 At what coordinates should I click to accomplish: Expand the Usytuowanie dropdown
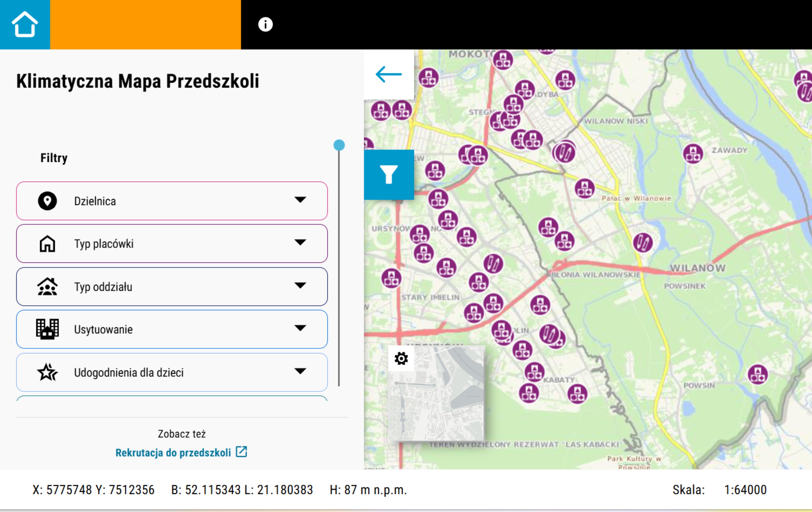172,329
